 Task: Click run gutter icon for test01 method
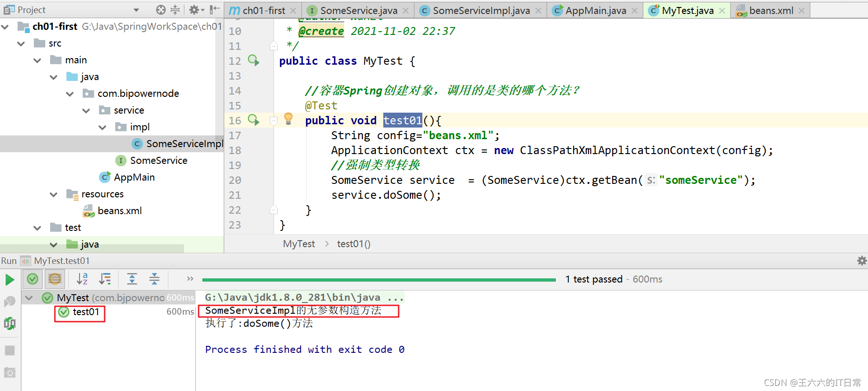(254, 120)
